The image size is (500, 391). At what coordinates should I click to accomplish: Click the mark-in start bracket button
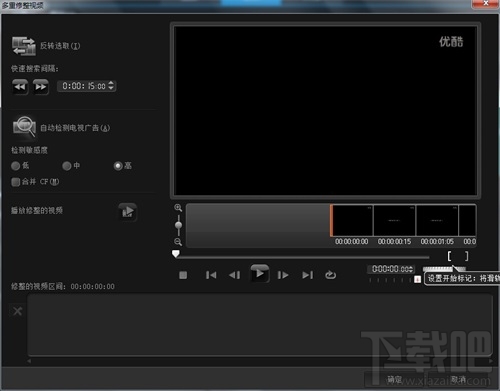tap(449, 256)
